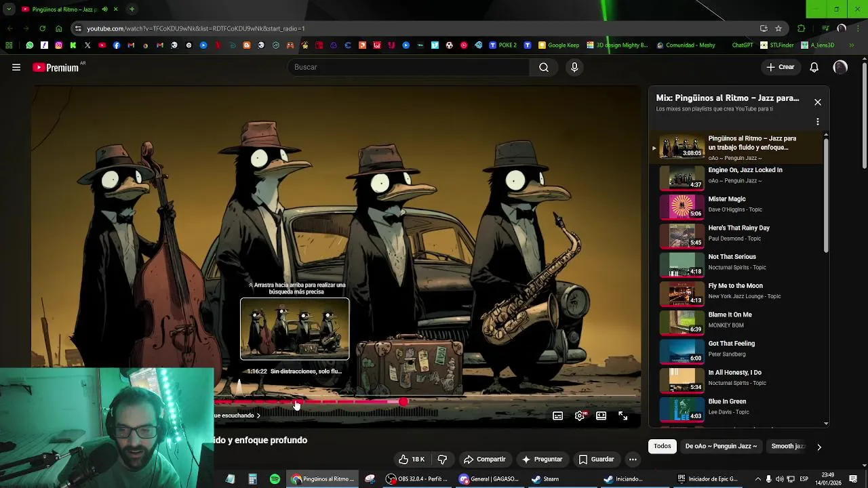Open the Crear create menu
This screenshot has width=868, height=488.
pos(780,67)
